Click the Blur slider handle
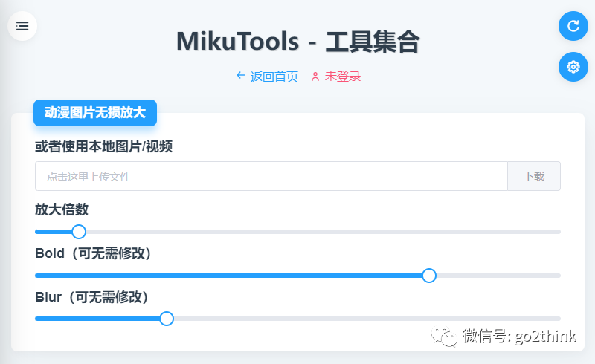 tap(167, 319)
